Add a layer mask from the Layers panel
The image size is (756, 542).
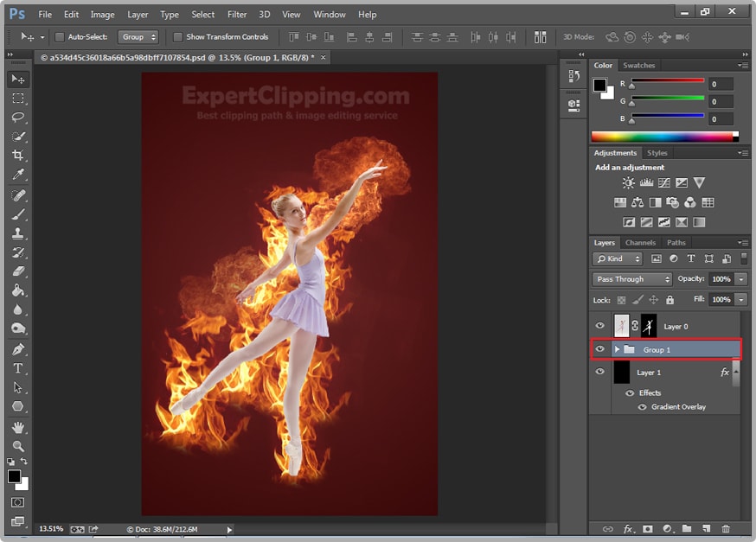(x=648, y=529)
